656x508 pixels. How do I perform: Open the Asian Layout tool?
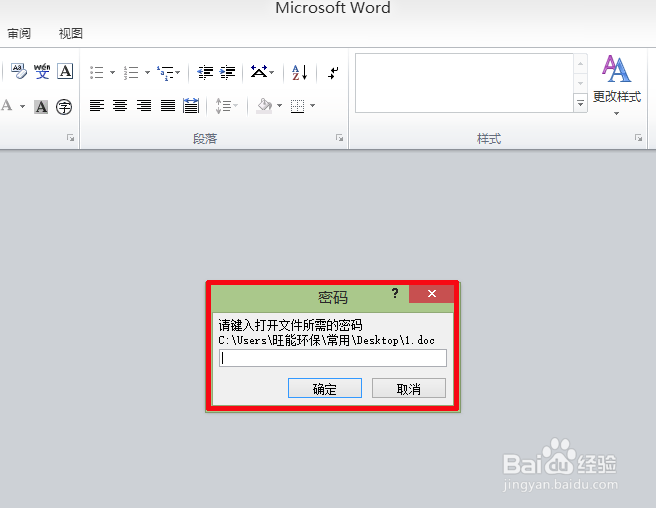(259, 72)
